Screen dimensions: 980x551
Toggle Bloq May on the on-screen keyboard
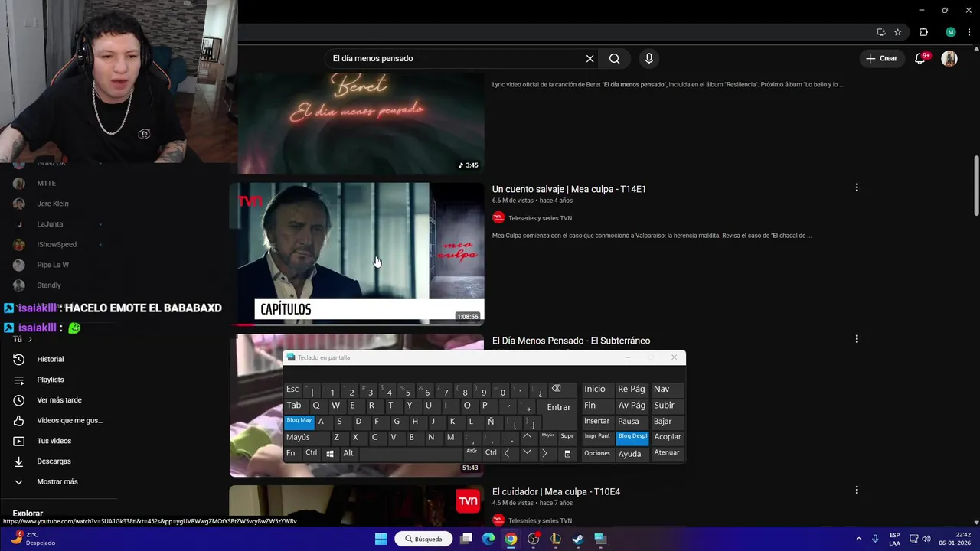point(299,421)
